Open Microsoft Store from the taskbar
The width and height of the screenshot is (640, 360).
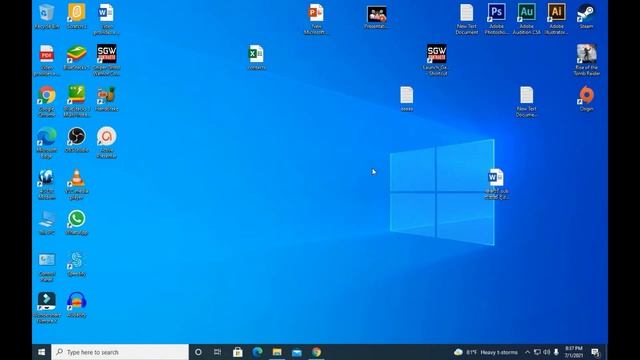pyautogui.click(x=238, y=352)
